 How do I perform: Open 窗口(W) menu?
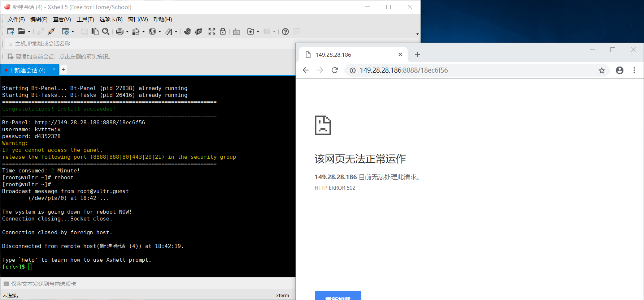click(x=138, y=20)
